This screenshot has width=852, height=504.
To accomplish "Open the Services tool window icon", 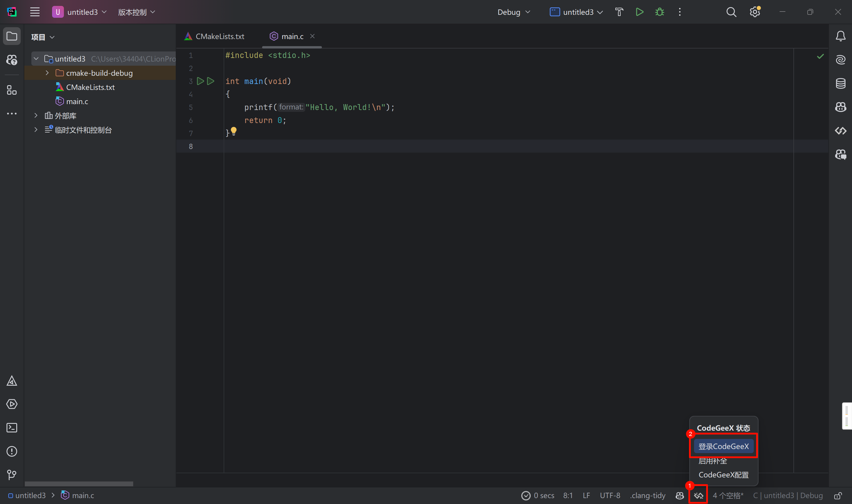I will point(12,404).
